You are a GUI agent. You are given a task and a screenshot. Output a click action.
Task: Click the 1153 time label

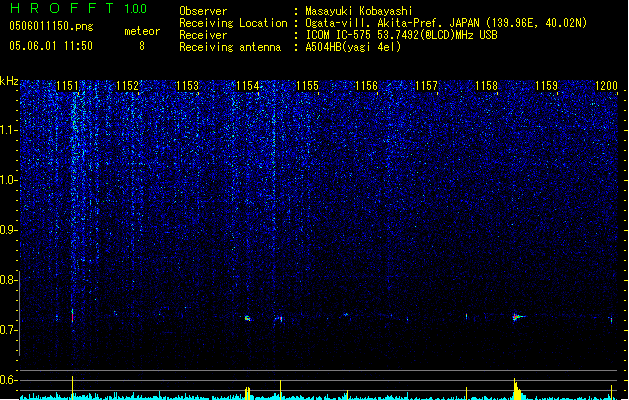tap(187, 86)
